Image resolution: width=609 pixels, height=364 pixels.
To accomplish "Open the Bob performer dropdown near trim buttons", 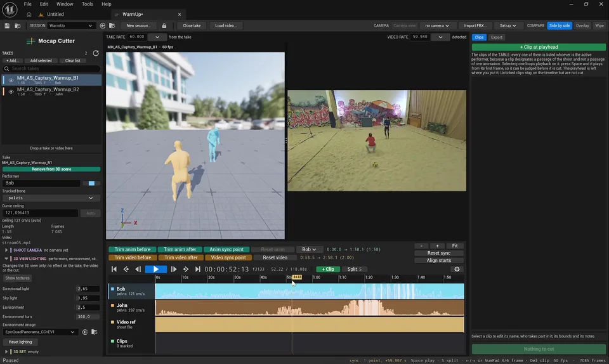I will (309, 249).
